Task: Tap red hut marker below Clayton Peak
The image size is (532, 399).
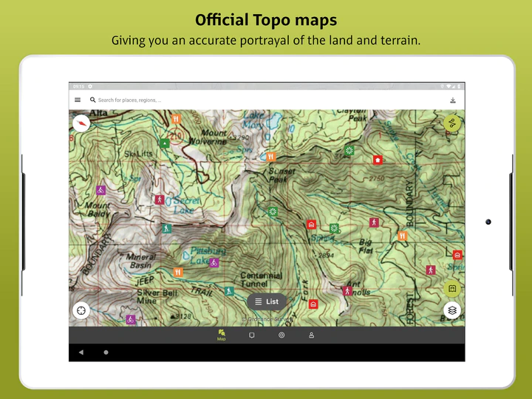Action: (378, 160)
